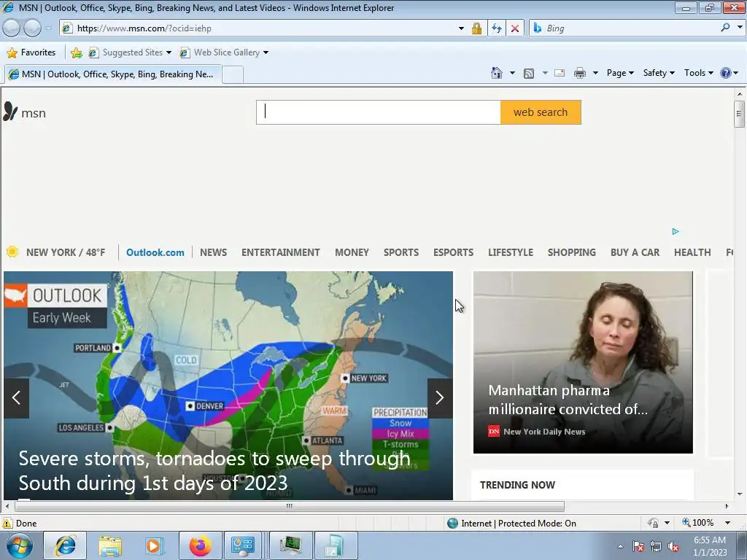The height and width of the screenshot is (560, 747).
Task: Show previous slide in news carousel
Action: pos(17,398)
